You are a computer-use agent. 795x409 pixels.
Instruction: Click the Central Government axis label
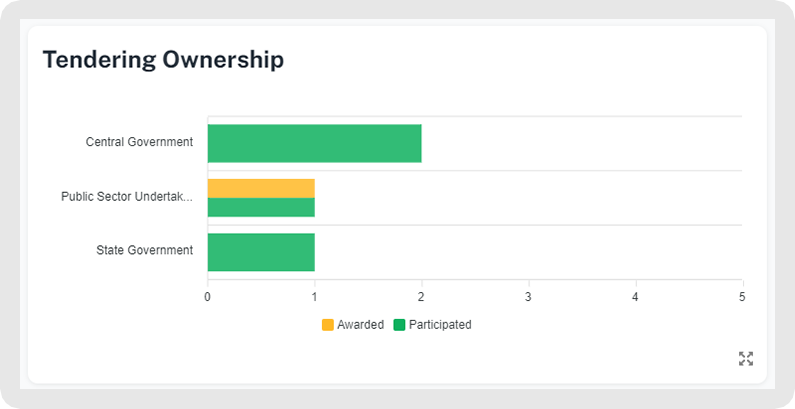click(139, 142)
